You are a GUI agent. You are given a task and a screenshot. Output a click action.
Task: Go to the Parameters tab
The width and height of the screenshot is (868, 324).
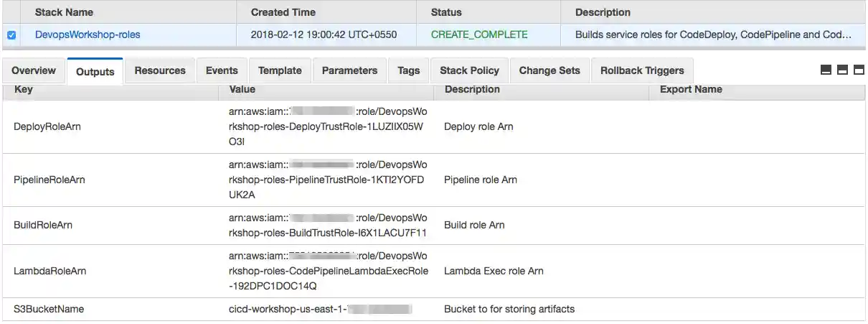[349, 70]
